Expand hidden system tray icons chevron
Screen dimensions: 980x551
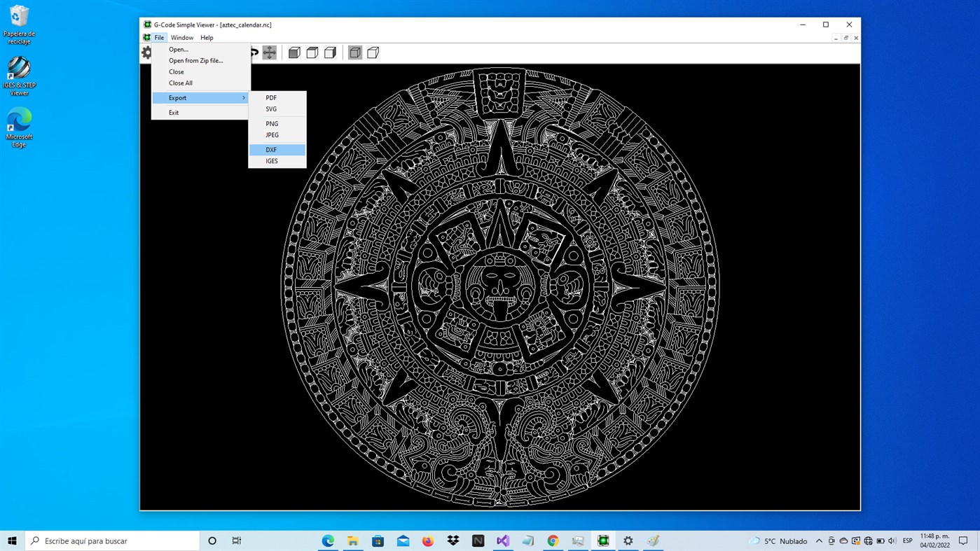click(x=819, y=540)
